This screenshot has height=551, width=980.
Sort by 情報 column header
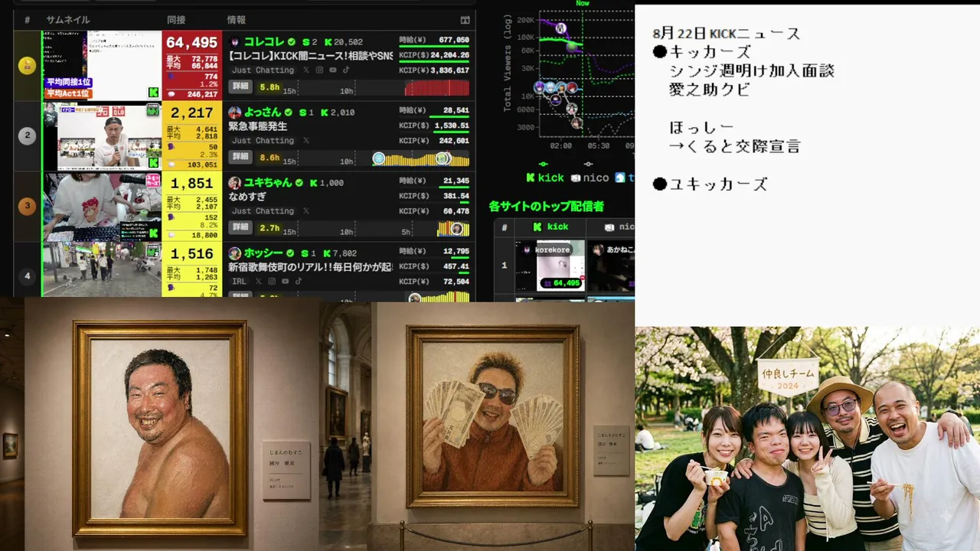click(237, 20)
